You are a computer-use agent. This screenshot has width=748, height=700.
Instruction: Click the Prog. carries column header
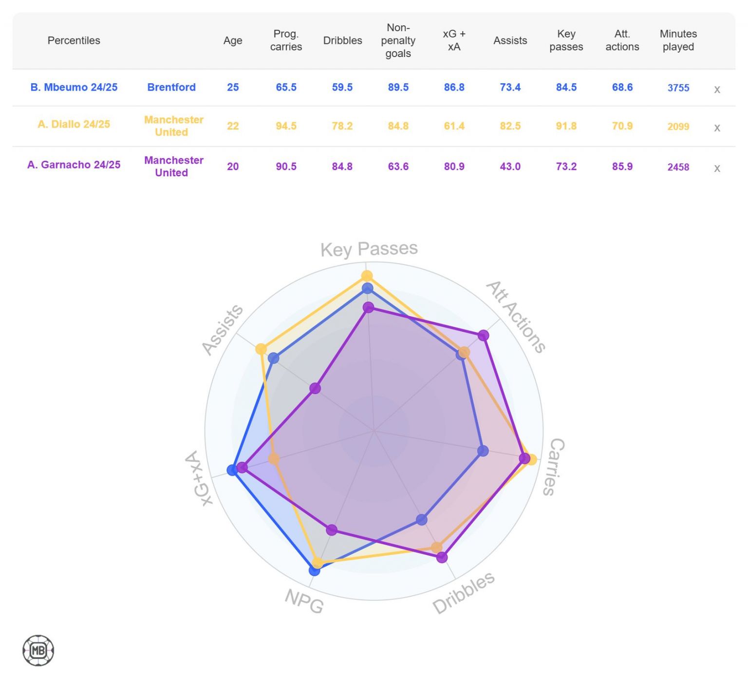click(x=286, y=40)
